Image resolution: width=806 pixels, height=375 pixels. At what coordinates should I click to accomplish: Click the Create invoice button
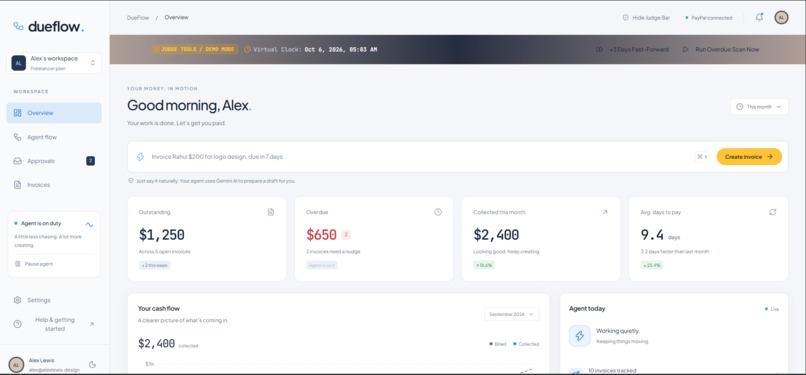point(749,157)
